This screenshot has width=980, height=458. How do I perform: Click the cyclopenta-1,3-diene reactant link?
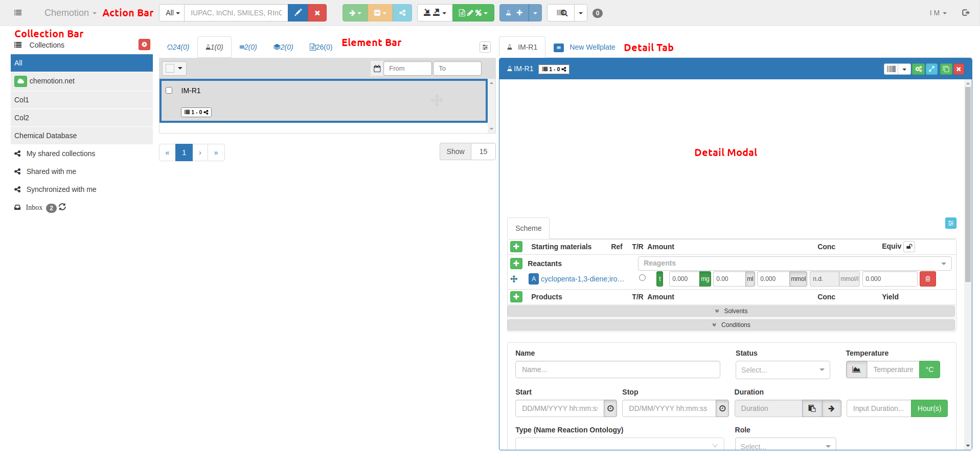(582, 279)
